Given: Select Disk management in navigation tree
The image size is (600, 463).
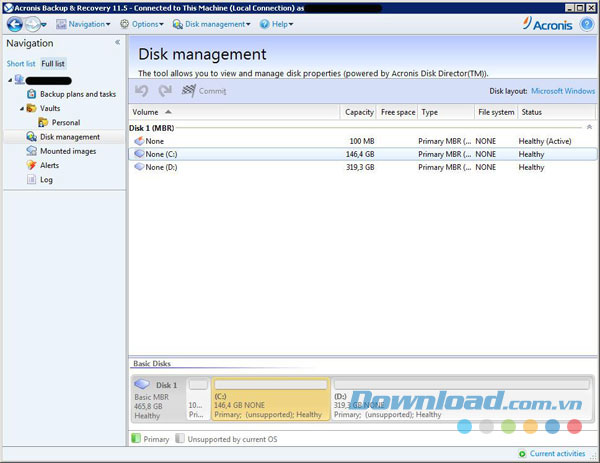Looking at the screenshot, I should pos(70,137).
